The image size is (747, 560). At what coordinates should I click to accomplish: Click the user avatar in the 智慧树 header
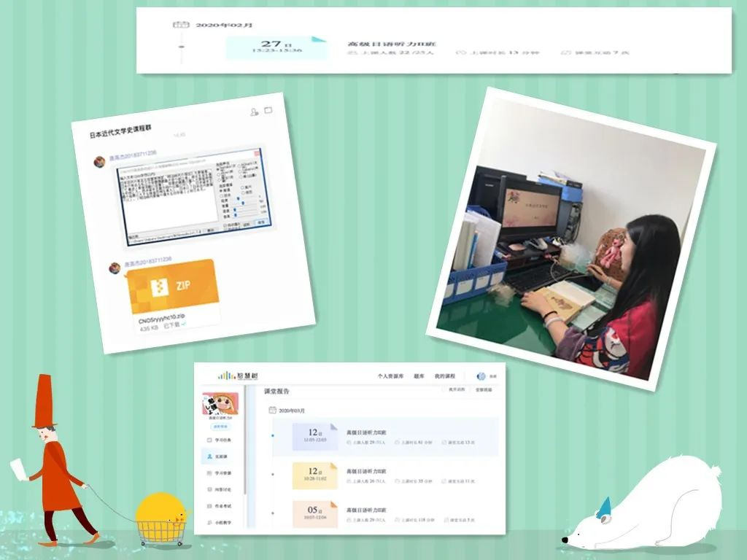[x=481, y=376]
